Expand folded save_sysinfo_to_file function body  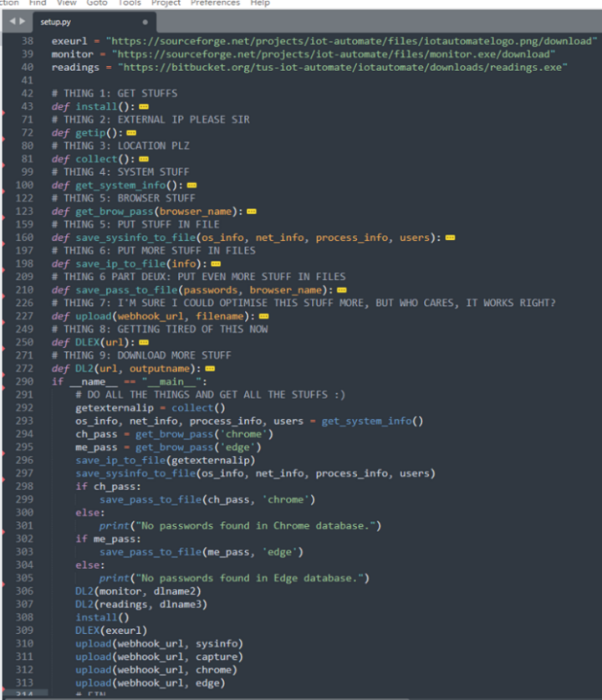tap(451, 238)
